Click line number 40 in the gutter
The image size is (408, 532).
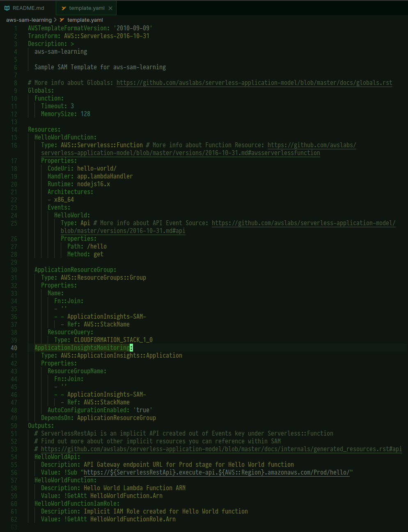[x=14, y=348]
